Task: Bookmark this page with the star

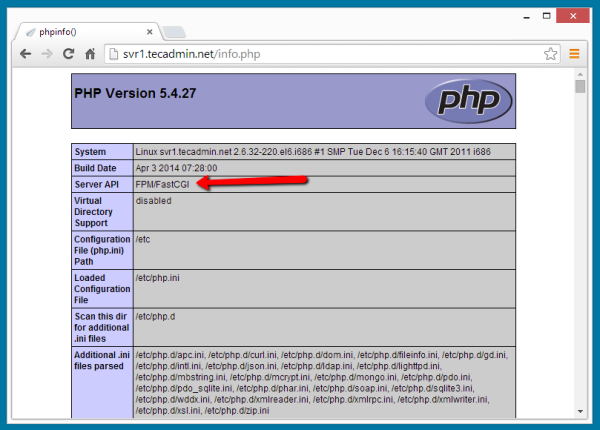Action: coord(550,53)
